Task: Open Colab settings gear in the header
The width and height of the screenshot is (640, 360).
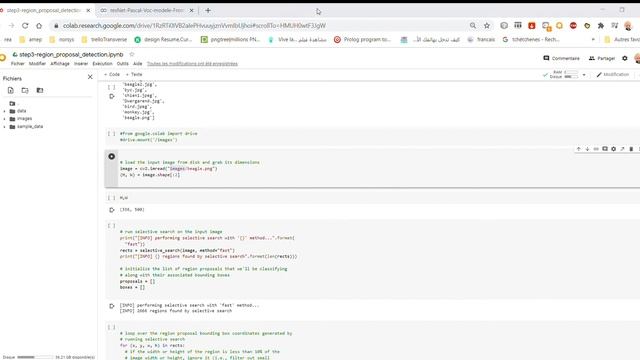Action: point(624,58)
